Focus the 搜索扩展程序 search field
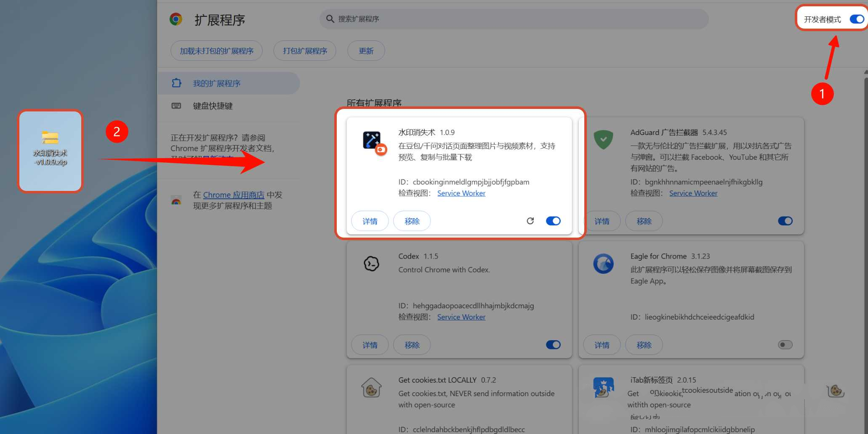The width and height of the screenshot is (868, 434). (x=514, y=19)
